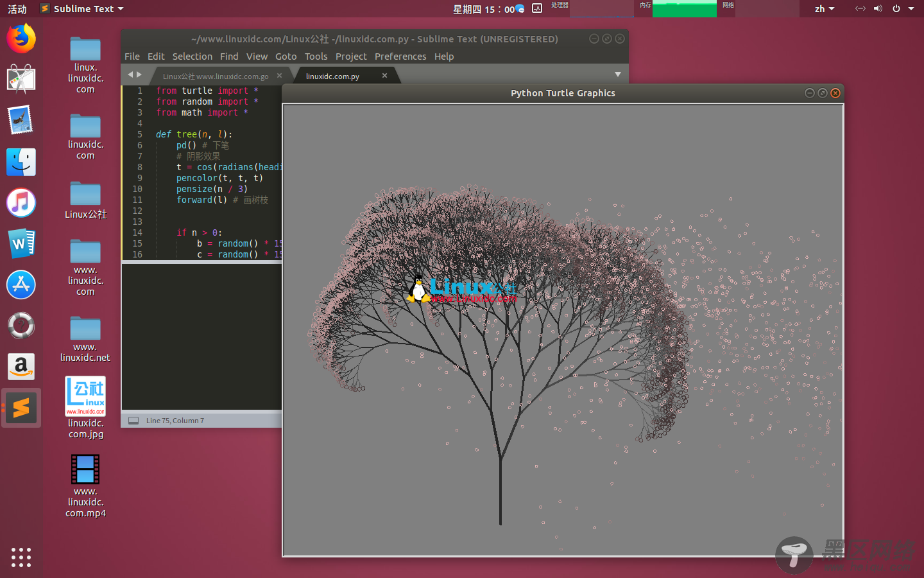The image size is (924, 578).
Task: Select the linuxidc.com.py tab
Action: pos(332,76)
